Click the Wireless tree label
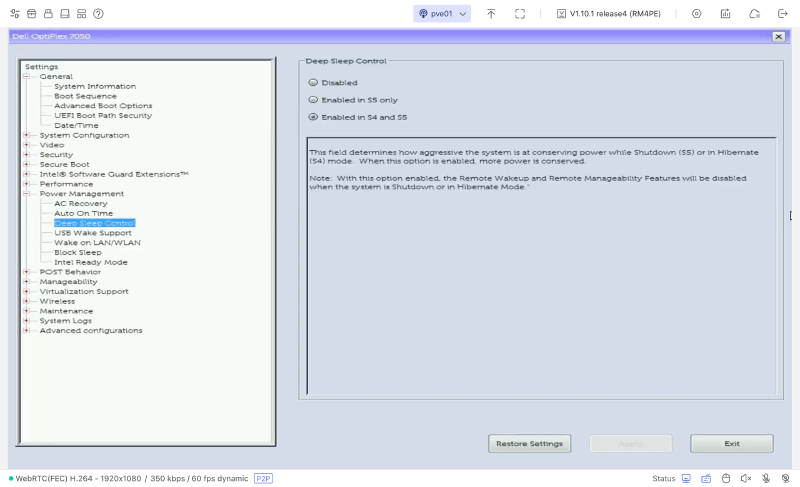 pos(57,301)
